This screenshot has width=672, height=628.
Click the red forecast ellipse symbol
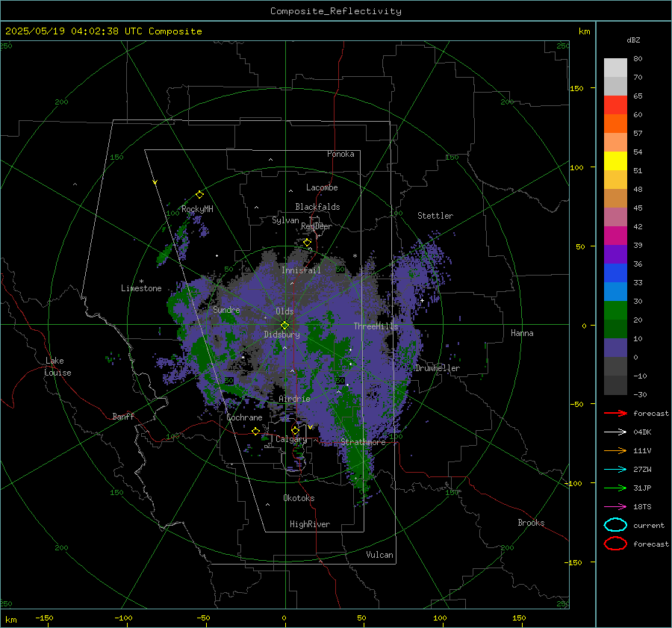click(x=615, y=544)
